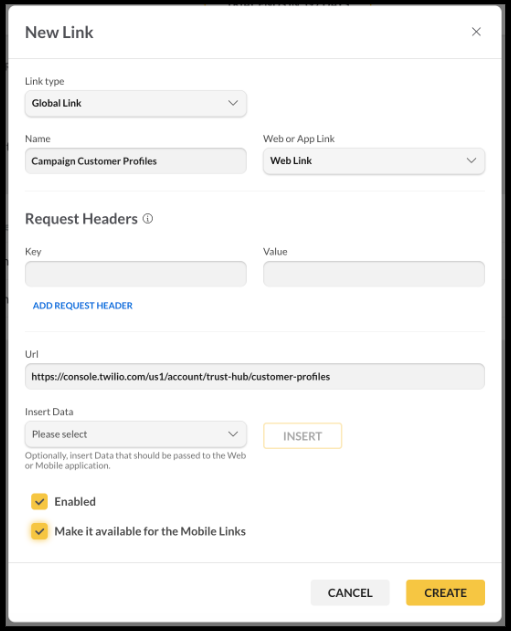Click the Please select chevron arrow
Image resolution: width=511 pixels, height=631 pixels.
point(233,434)
